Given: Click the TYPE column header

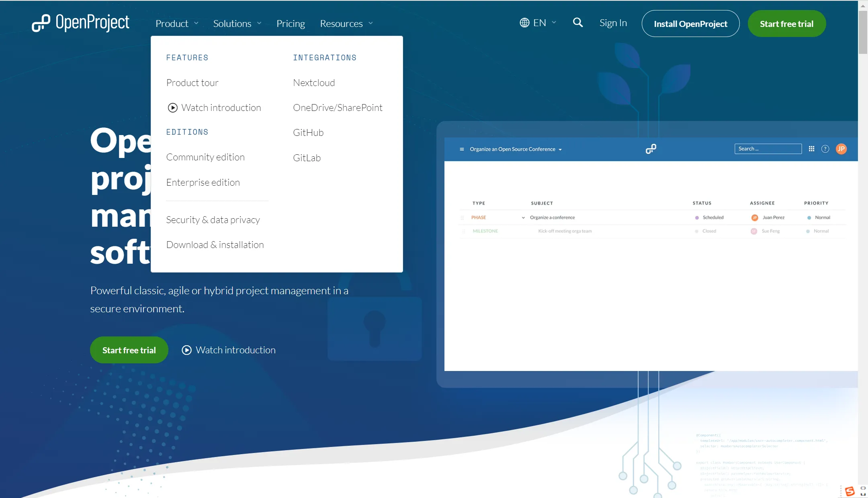Looking at the screenshot, I should (479, 203).
